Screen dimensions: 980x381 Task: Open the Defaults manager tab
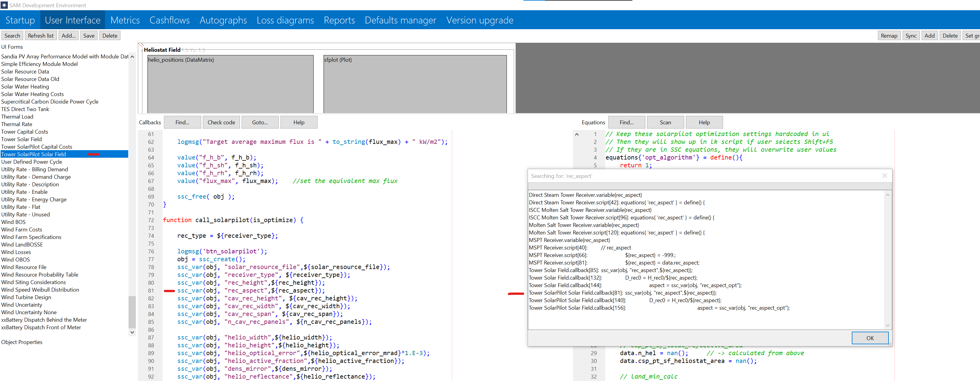[x=400, y=20]
